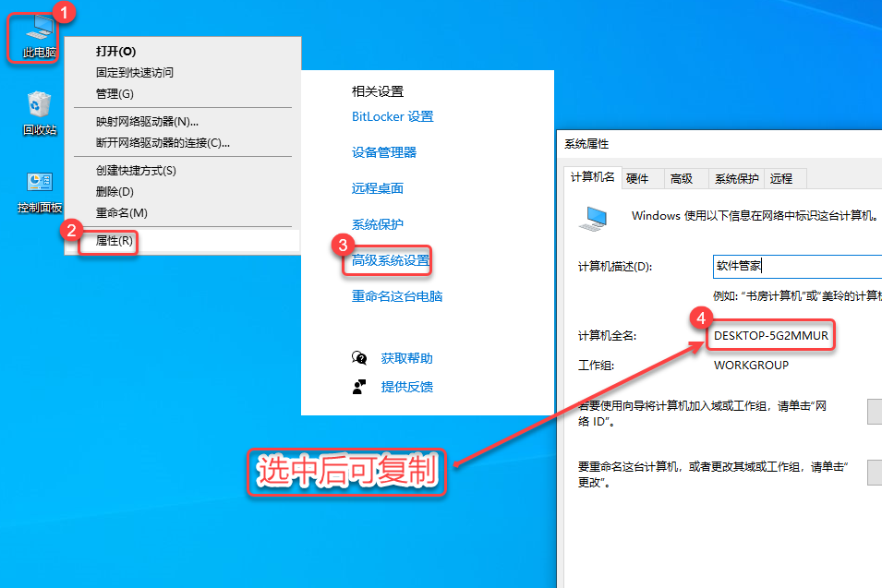Click the 重命名这台电脑 link
The width and height of the screenshot is (882, 588).
tap(397, 297)
